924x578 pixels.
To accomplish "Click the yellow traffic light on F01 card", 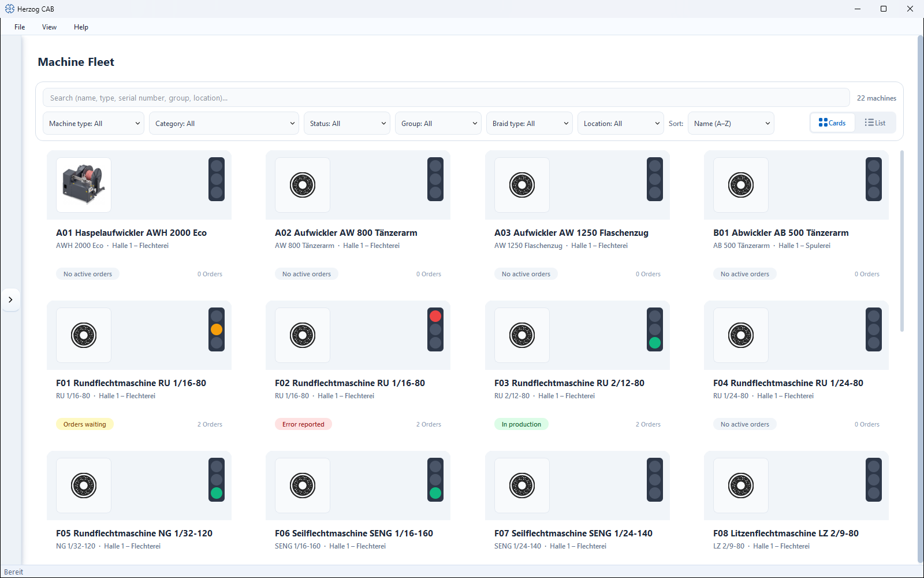I will [217, 329].
